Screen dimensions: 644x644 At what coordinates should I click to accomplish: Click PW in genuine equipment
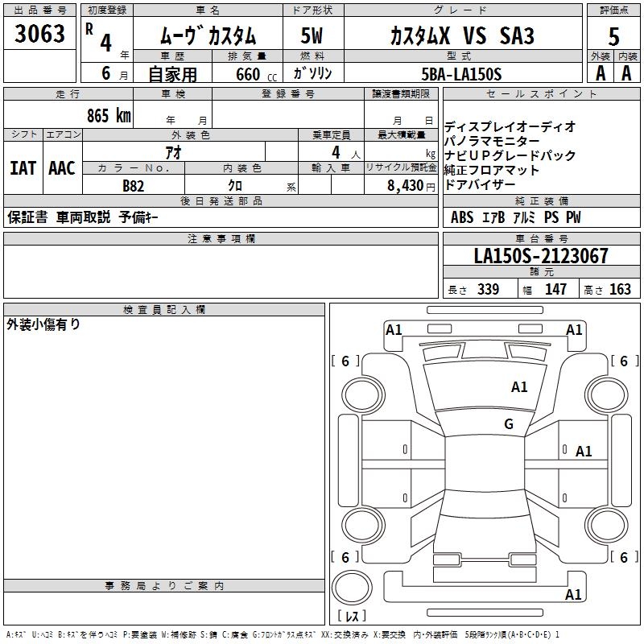click(573, 217)
